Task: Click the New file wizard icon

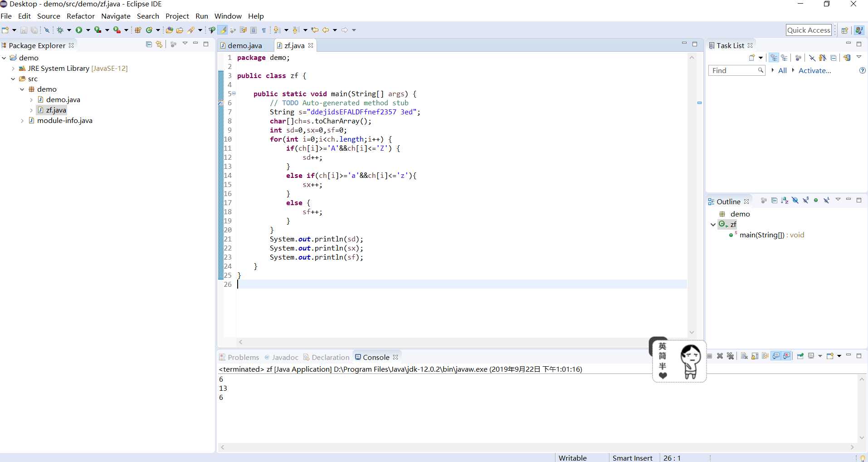Action: pyautogui.click(x=5, y=30)
